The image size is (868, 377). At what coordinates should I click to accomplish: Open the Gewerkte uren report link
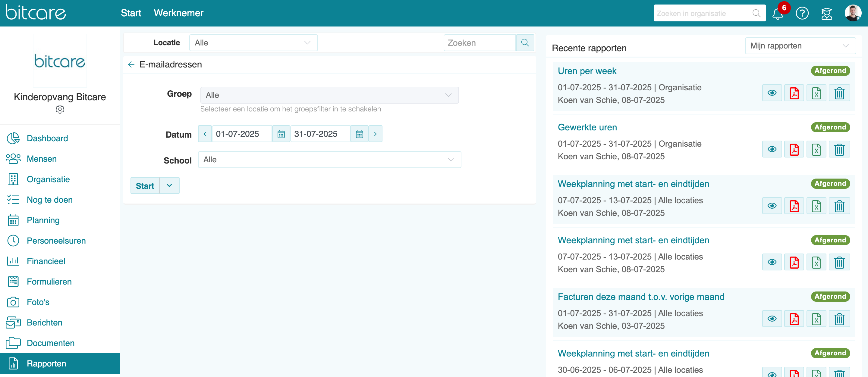[587, 127]
